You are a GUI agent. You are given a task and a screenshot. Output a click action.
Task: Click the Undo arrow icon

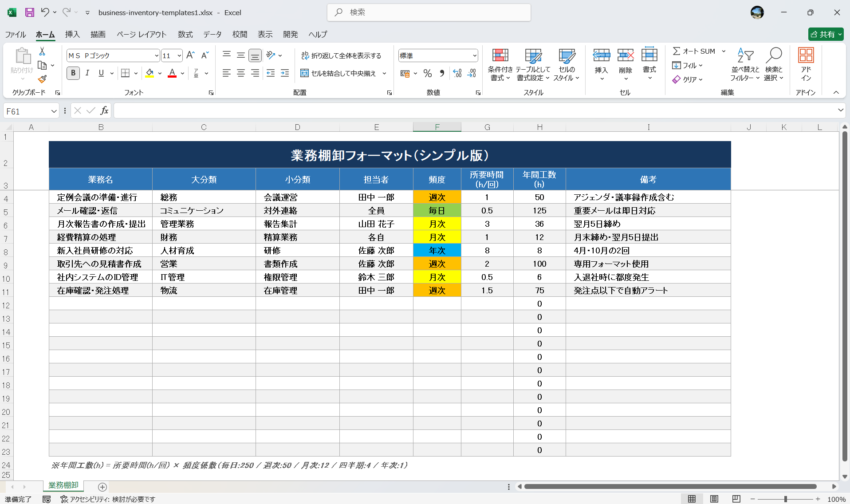tap(45, 12)
